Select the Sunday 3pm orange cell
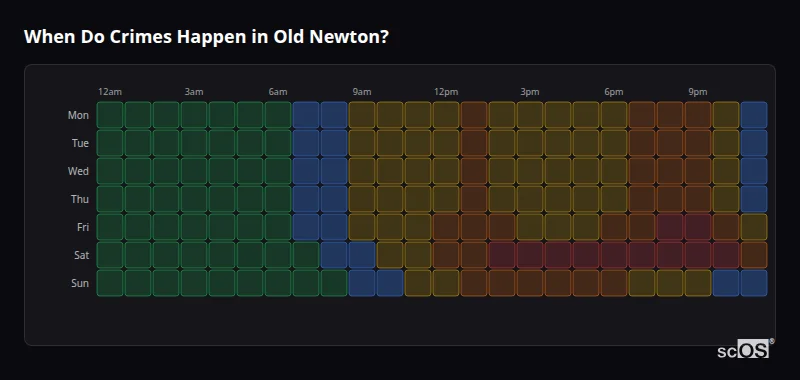Image resolution: width=800 pixels, height=380 pixels. [x=530, y=283]
